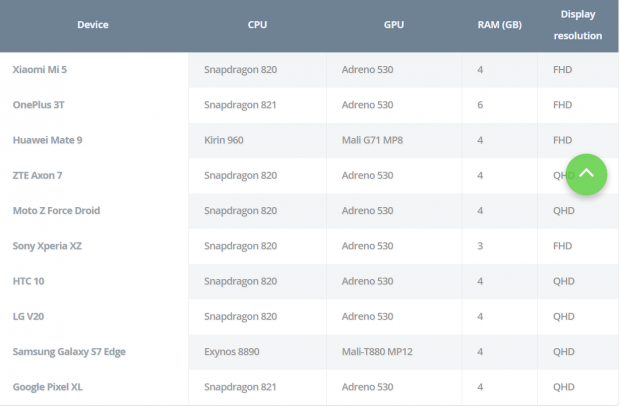Click the GPU column header
The image size is (620, 406).
click(x=394, y=25)
